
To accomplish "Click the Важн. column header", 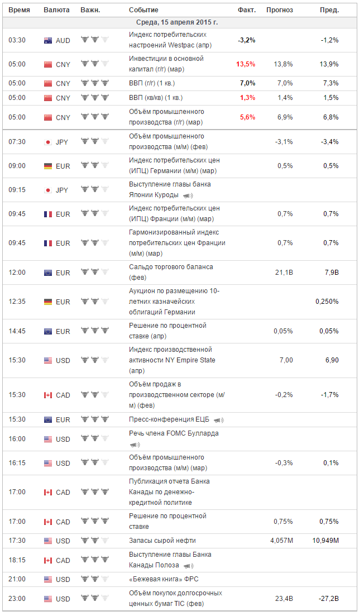I will pyautogui.click(x=90, y=10).
